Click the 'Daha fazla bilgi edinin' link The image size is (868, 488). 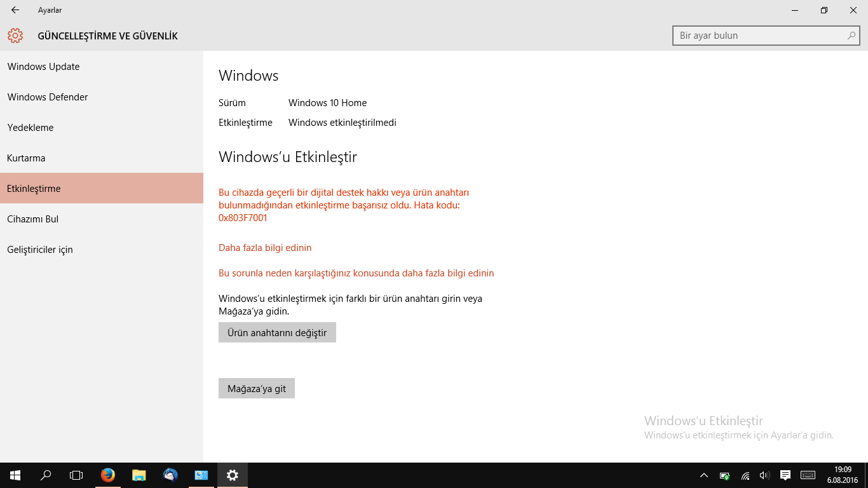point(265,248)
